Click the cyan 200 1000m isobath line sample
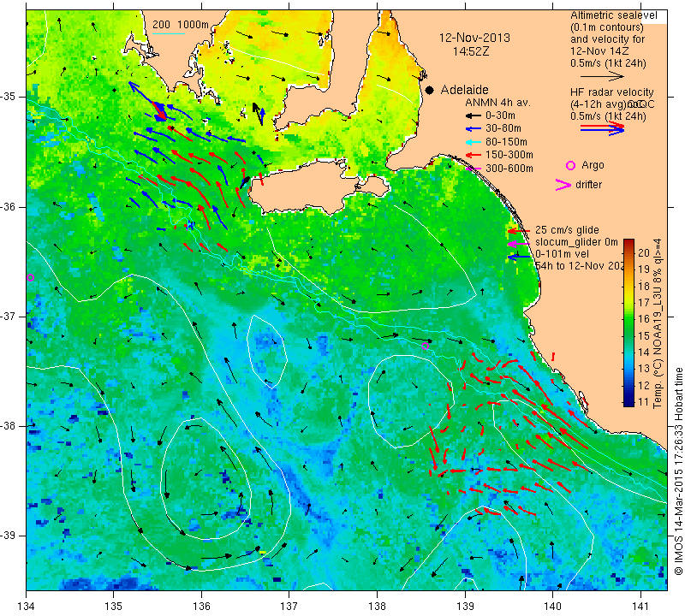The width and height of the screenshot is (685, 616). click(168, 33)
